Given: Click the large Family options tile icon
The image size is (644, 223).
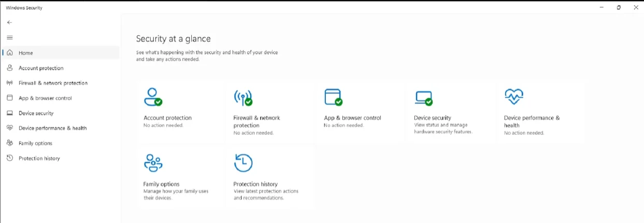Looking at the screenshot, I should [153, 163].
